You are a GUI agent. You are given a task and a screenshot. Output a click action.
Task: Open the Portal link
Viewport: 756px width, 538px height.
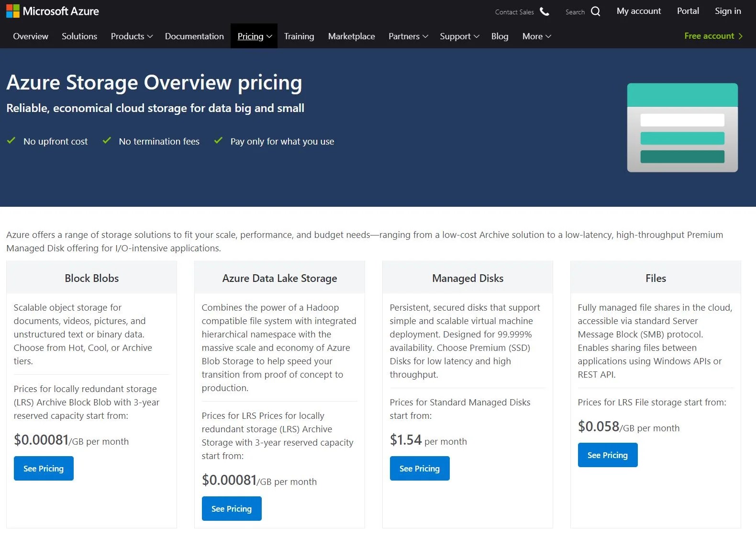688,11
